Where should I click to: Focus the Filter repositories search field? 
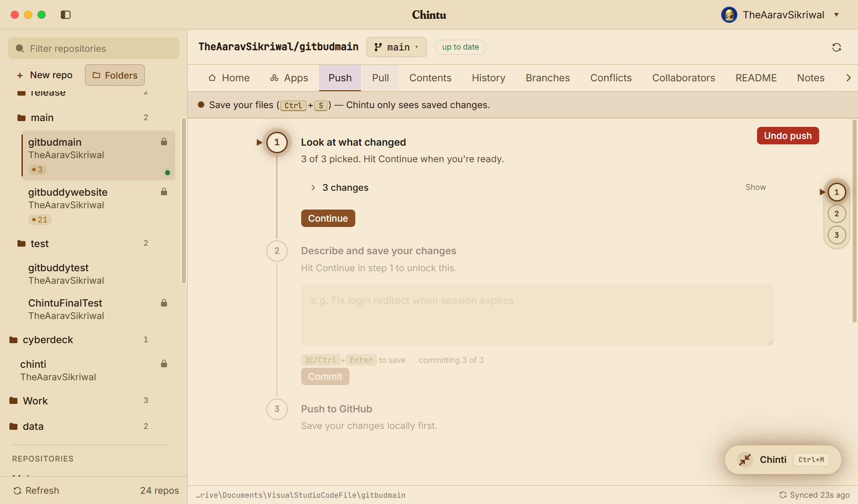[93, 48]
